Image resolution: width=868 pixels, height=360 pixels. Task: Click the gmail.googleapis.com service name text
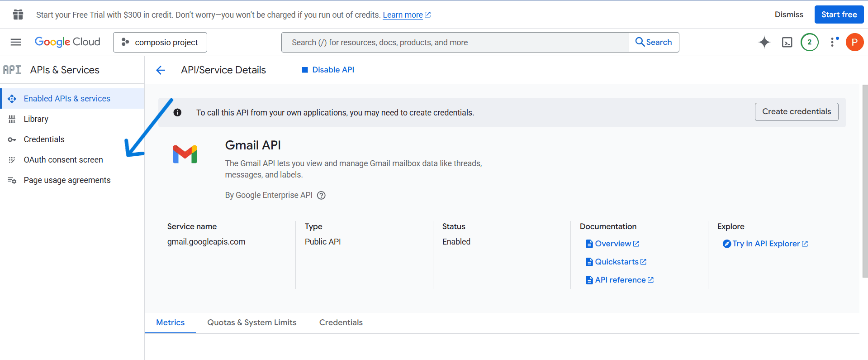coord(206,242)
